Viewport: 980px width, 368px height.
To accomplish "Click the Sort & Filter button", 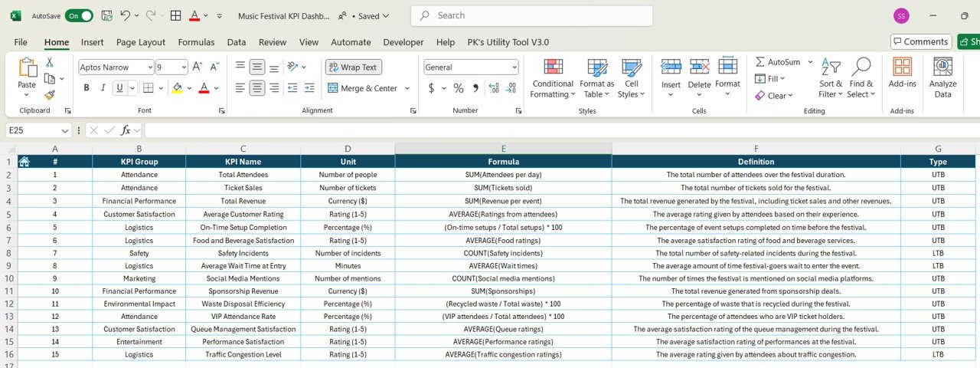I will [x=831, y=77].
